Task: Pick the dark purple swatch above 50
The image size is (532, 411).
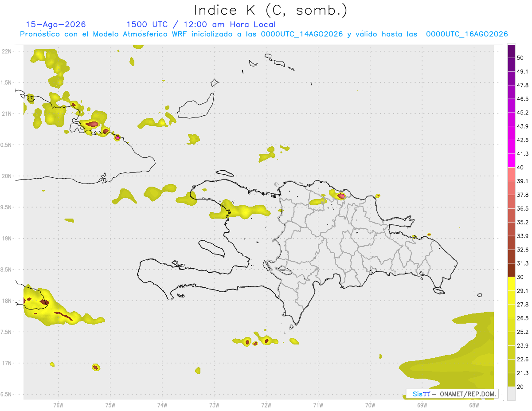Action: coord(511,51)
